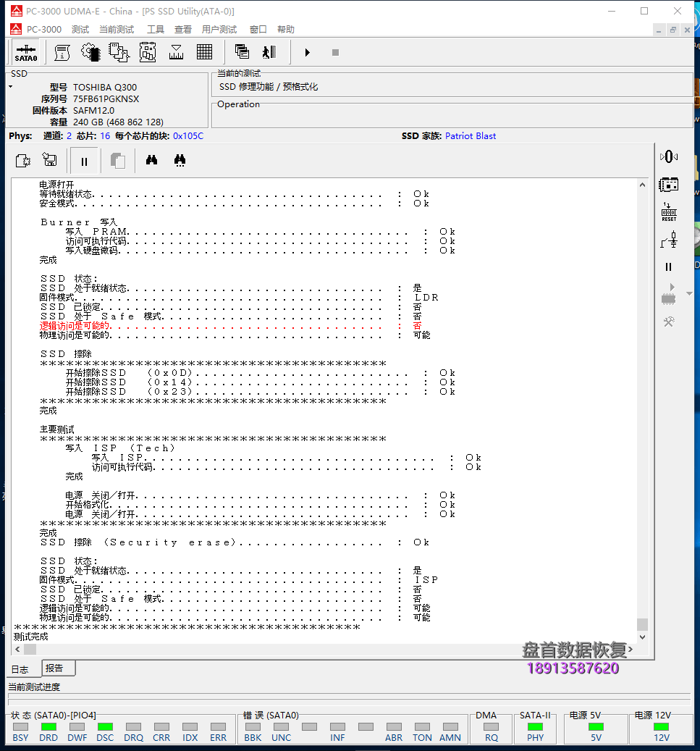Click the greyed chip play icon in side panel

coord(669,294)
